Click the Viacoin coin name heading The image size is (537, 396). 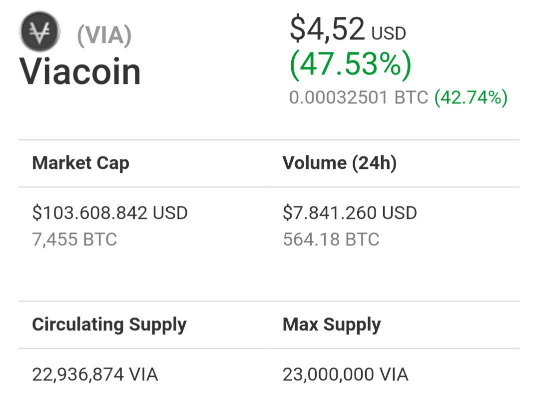pyautogui.click(x=80, y=72)
